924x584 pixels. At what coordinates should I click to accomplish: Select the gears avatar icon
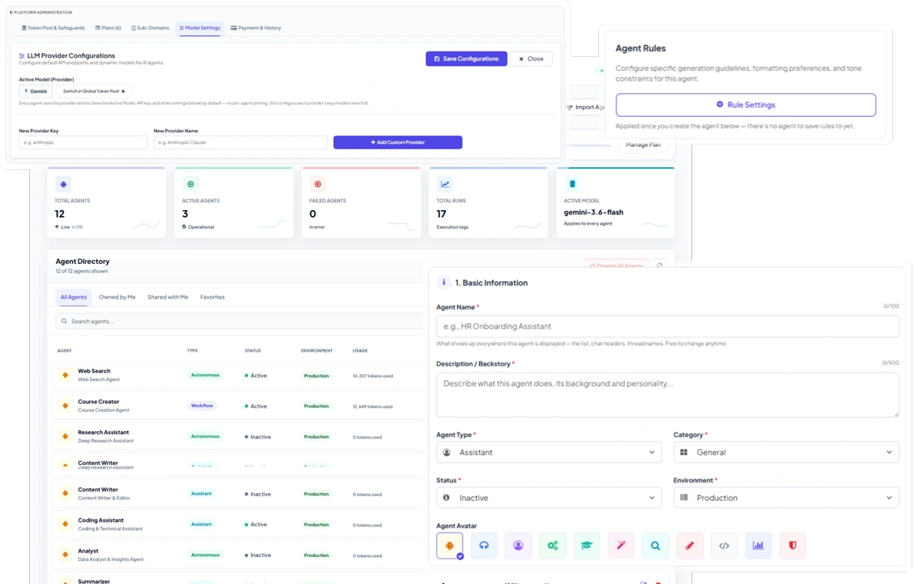552,546
